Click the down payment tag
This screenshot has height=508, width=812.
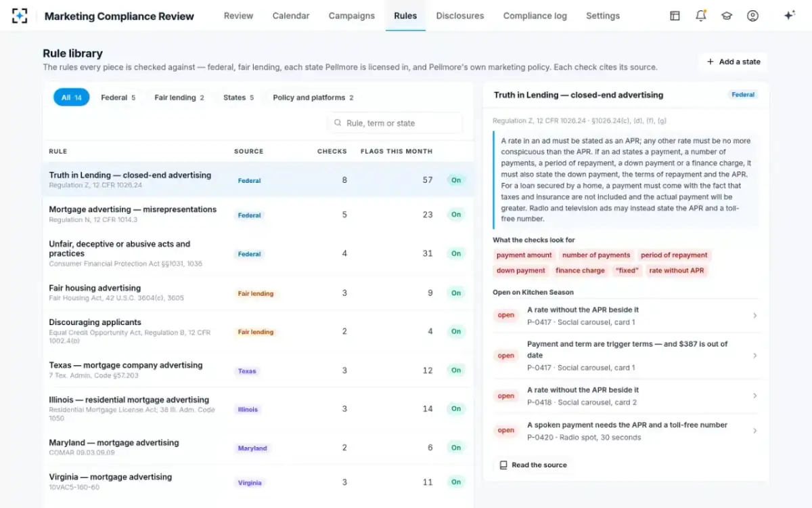pos(521,271)
